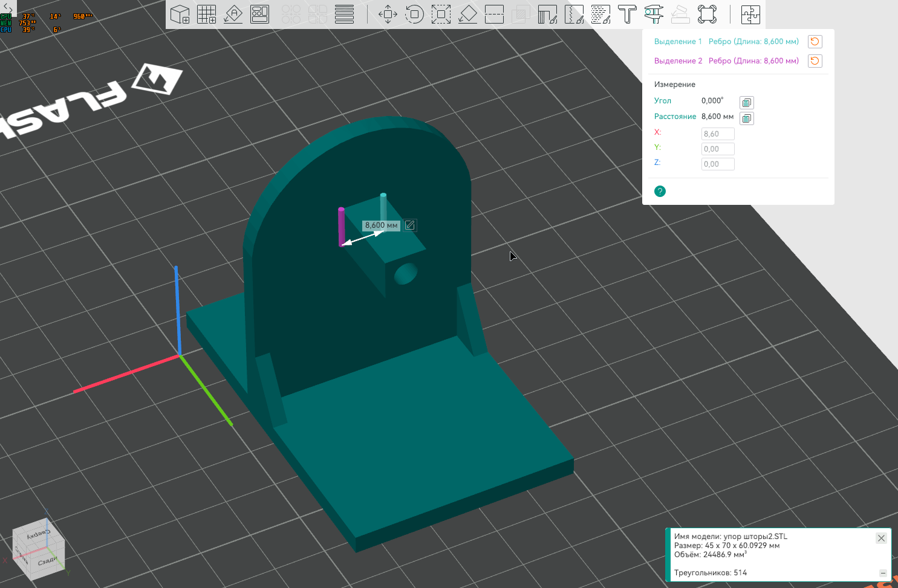Open seam painting tool

click(574, 15)
